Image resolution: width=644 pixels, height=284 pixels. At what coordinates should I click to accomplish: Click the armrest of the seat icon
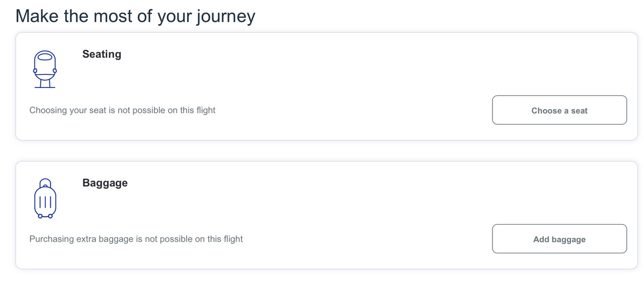35,71
